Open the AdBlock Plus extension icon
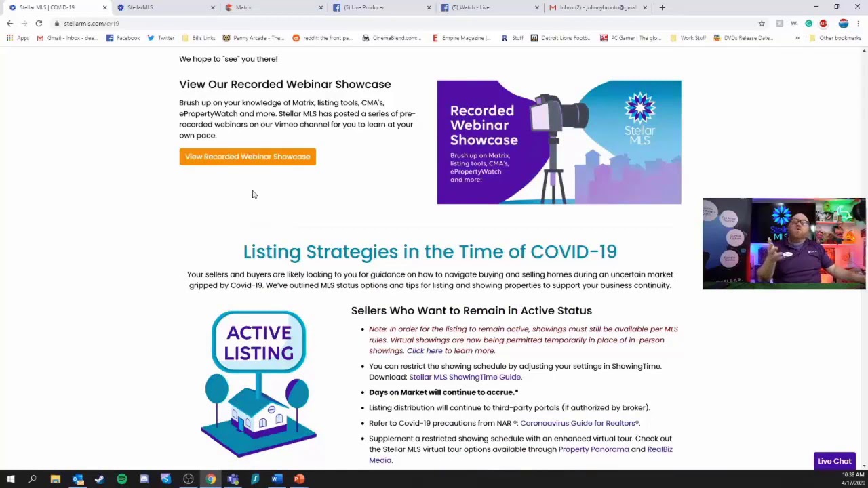This screenshot has height=488, width=868. pos(823,23)
